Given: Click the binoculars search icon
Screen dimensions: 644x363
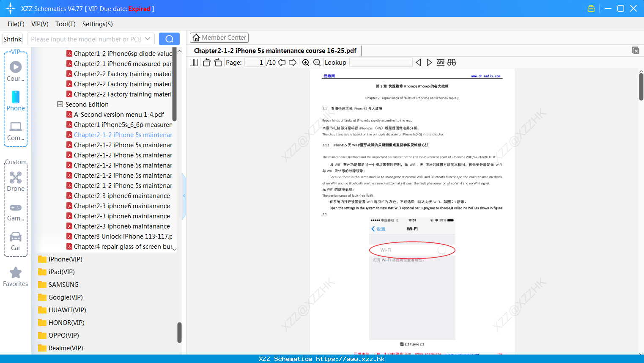Looking at the screenshot, I should (x=452, y=62).
